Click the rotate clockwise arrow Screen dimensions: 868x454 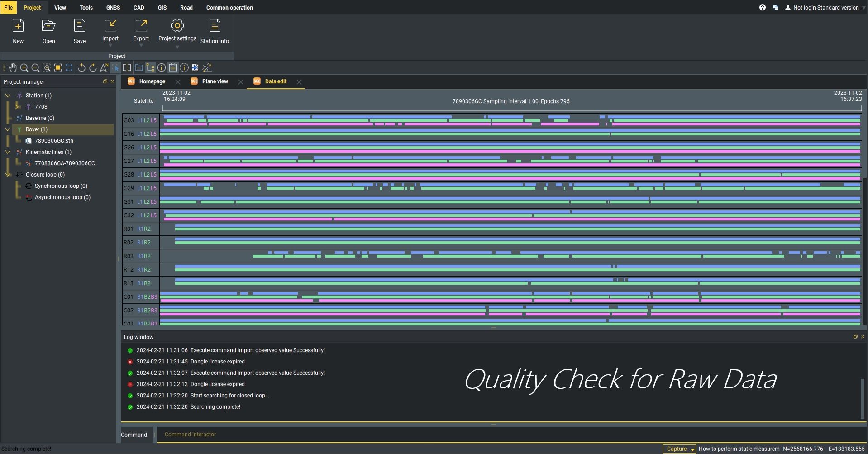93,68
